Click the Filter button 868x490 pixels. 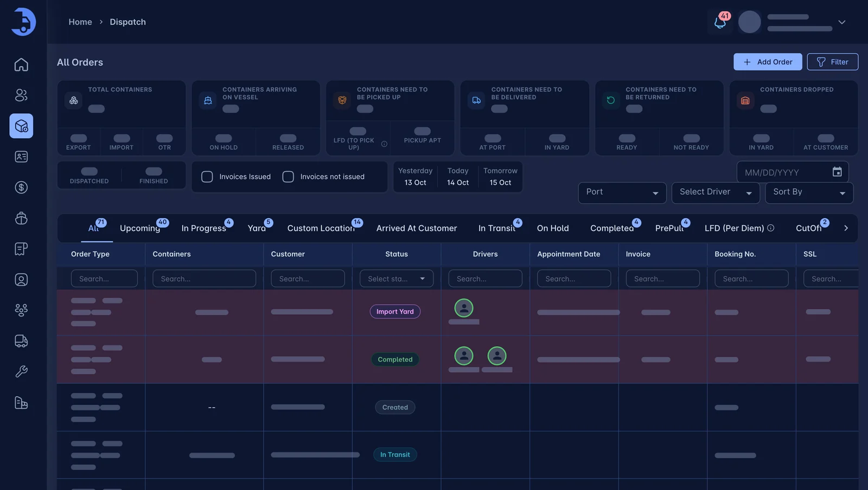pos(832,62)
